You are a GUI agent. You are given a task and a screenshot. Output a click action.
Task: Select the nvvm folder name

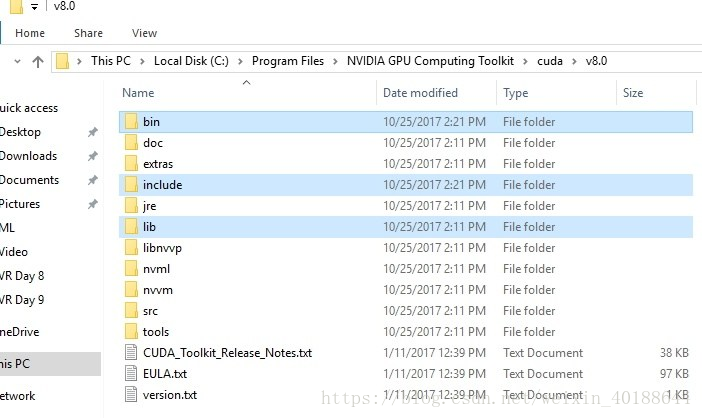(158, 290)
